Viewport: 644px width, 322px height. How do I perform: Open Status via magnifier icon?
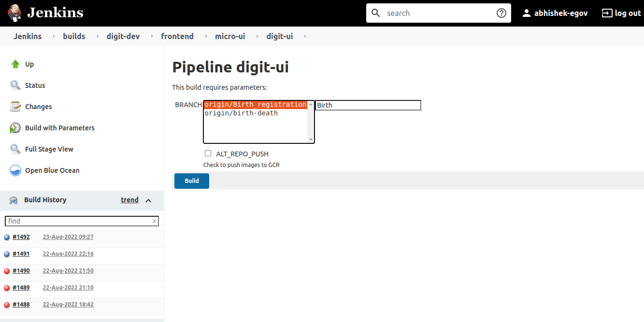point(15,85)
